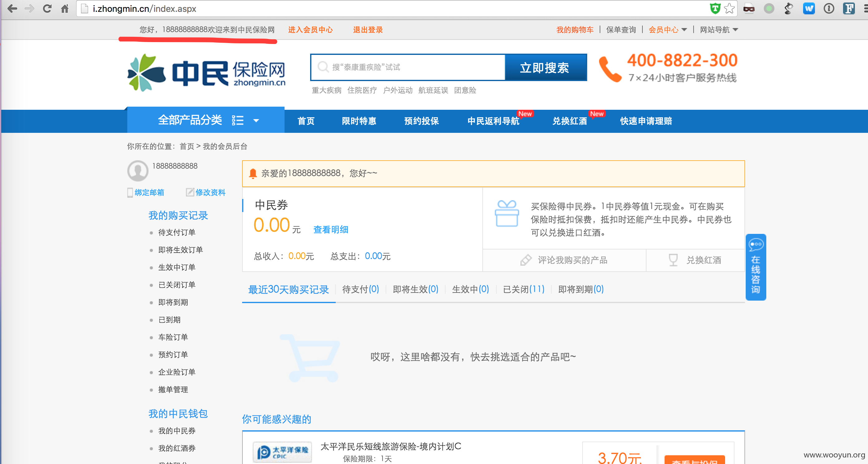Image resolution: width=868 pixels, height=464 pixels.
Task: Click the 重大疾病 hot search keyword
Action: (326, 90)
